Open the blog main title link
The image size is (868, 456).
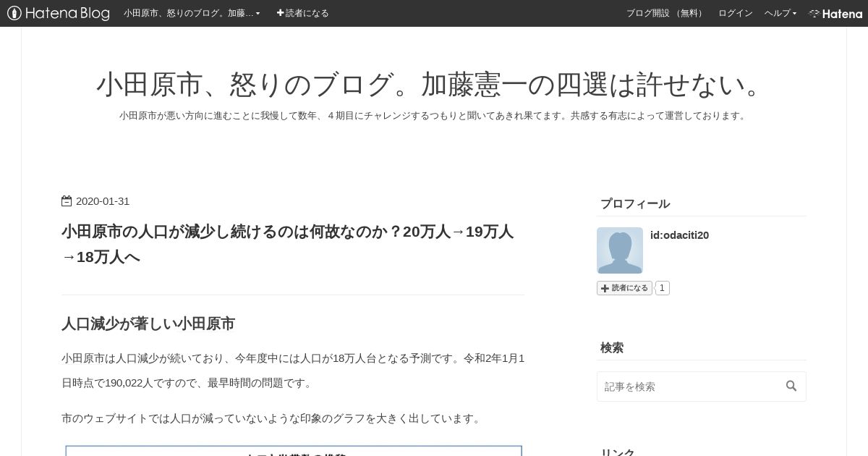433,85
